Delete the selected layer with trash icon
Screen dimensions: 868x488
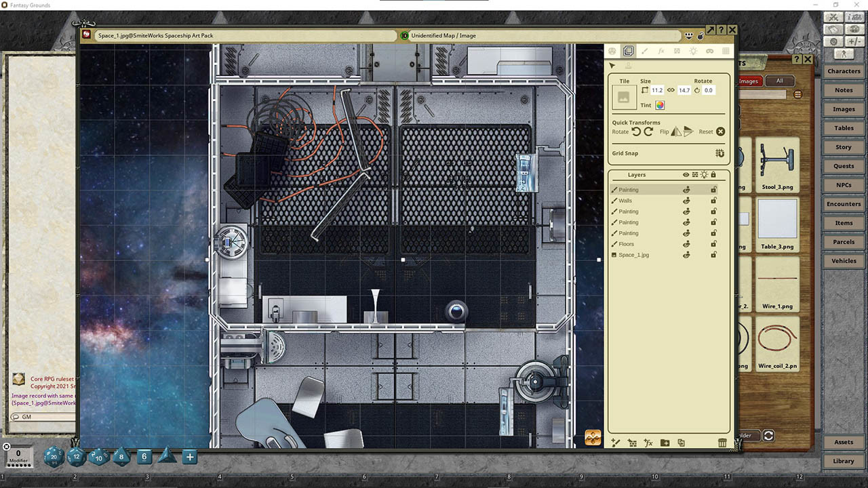click(x=722, y=443)
